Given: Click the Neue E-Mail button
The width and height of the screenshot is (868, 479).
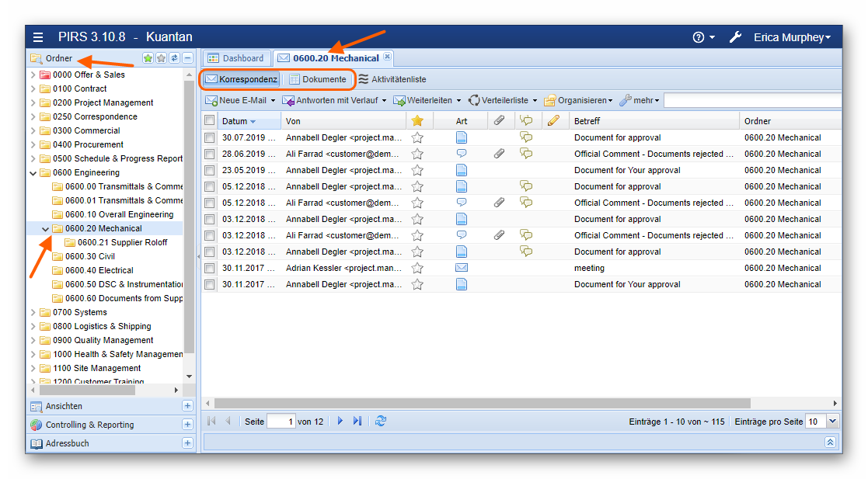Looking at the screenshot, I should pyautogui.click(x=239, y=100).
